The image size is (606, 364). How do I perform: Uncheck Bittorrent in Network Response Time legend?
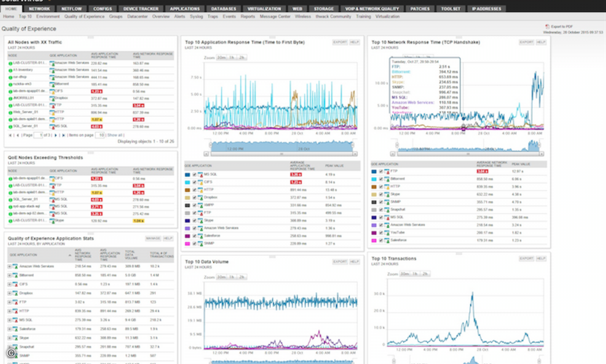pos(381,179)
